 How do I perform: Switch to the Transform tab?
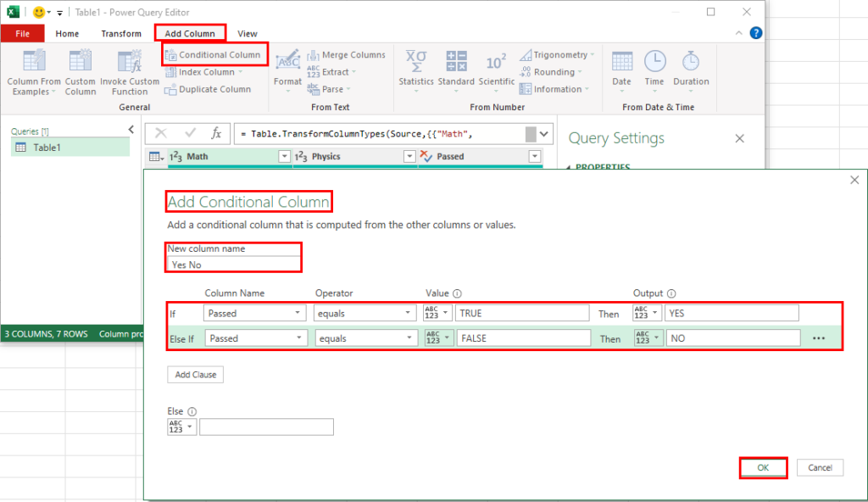pos(121,34)
